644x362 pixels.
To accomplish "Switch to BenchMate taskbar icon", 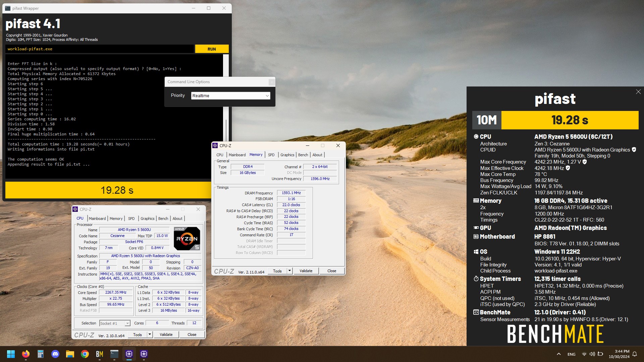I will coord(100,354).
